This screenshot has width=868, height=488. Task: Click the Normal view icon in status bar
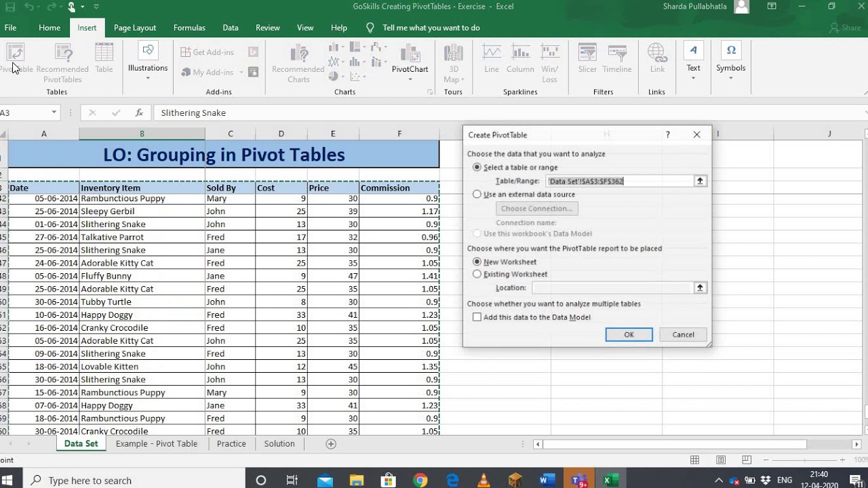coord(694,460)
